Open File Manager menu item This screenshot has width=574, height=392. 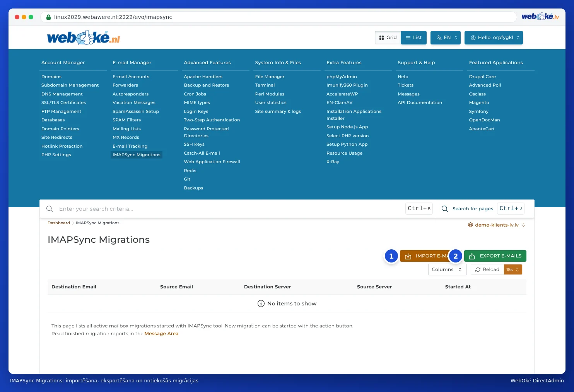click(x=270, y=77)
